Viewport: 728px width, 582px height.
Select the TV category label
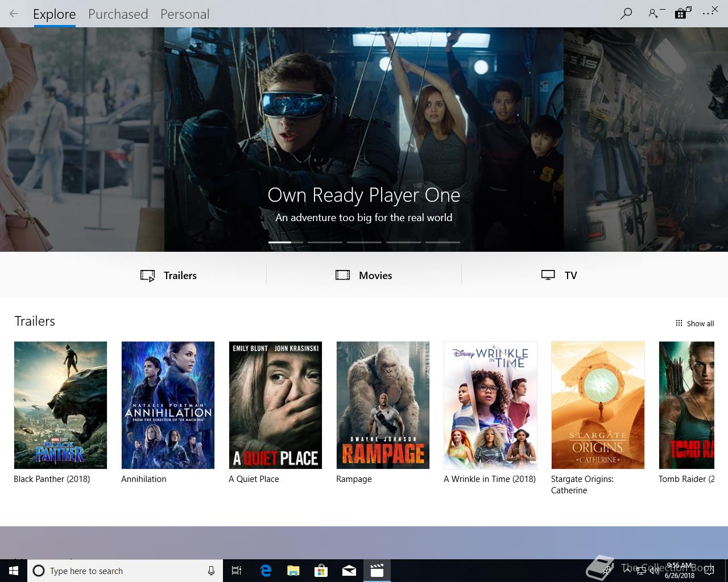[x=570, y=275]
